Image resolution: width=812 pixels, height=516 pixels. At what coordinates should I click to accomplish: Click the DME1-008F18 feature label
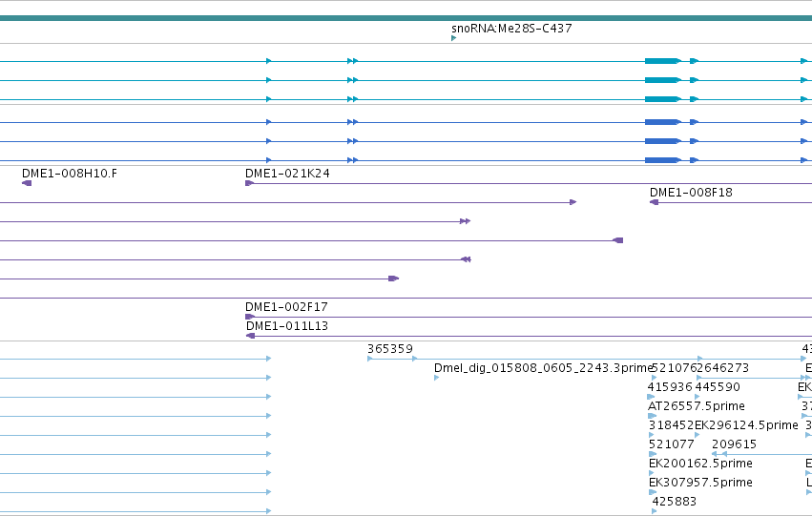point(691,193)
